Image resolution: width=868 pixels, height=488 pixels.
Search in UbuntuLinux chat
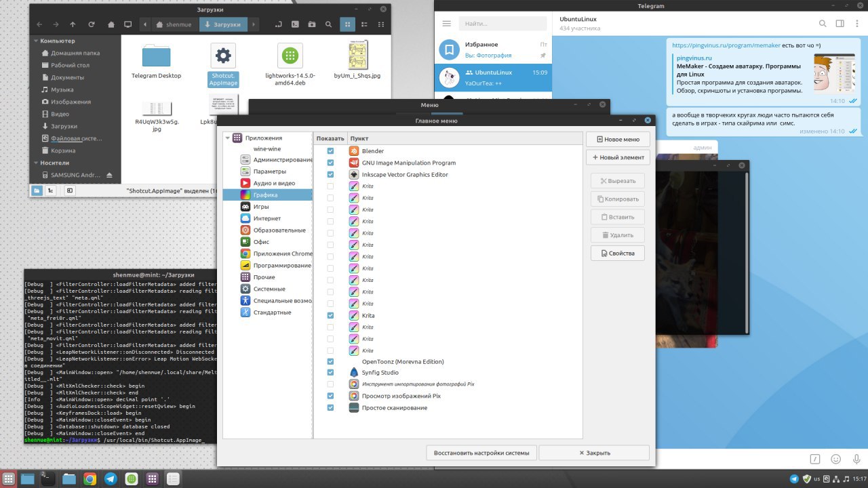click(823, 24)
